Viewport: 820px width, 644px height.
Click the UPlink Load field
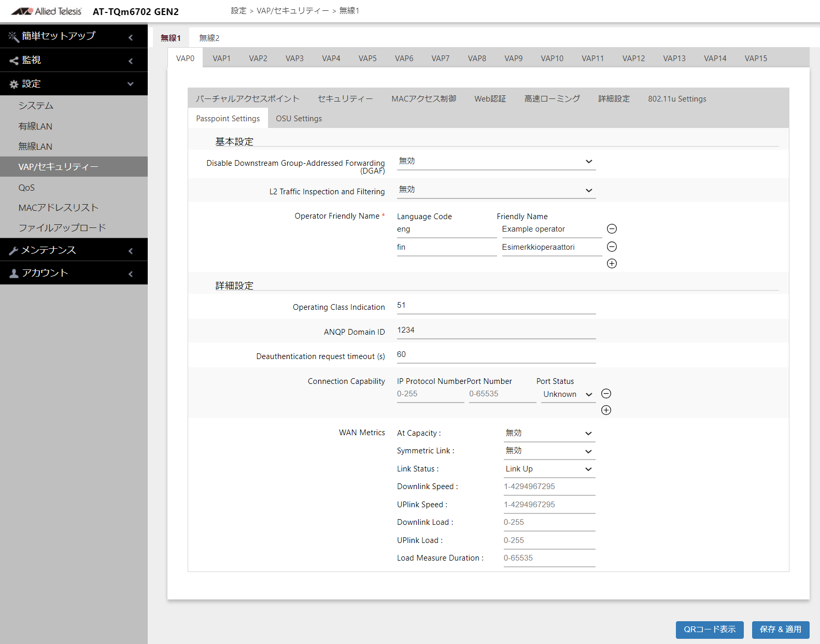(x=549, y=540)
